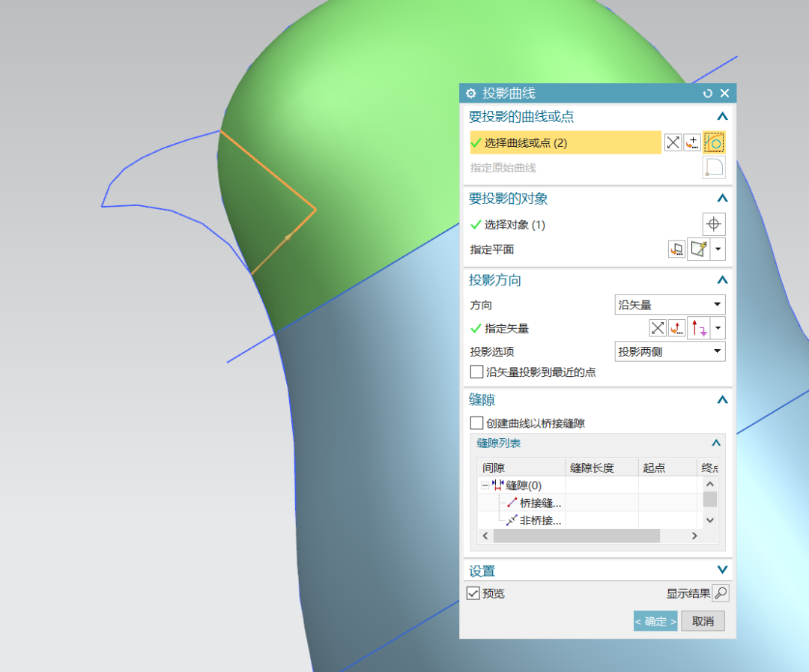Disable the 预览 checkbox
This screenshot has width=809, height=672.
click(474, 593)
